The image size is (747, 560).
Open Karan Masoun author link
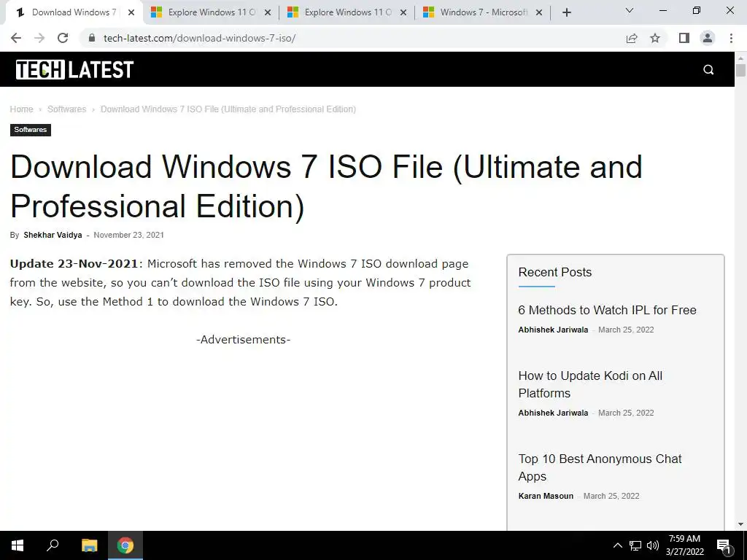[x=546, y=496]
